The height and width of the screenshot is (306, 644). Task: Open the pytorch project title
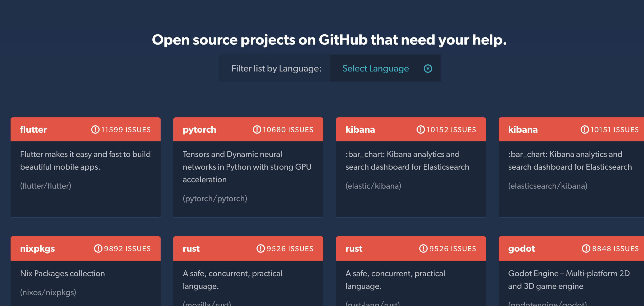tap(199, 130)
